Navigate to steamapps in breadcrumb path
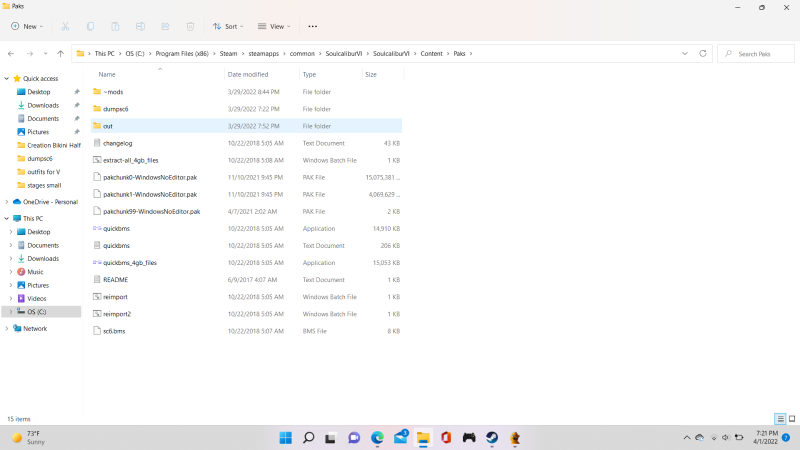The image size is (800, 450). pyautogui.click(x=264, y=54)
